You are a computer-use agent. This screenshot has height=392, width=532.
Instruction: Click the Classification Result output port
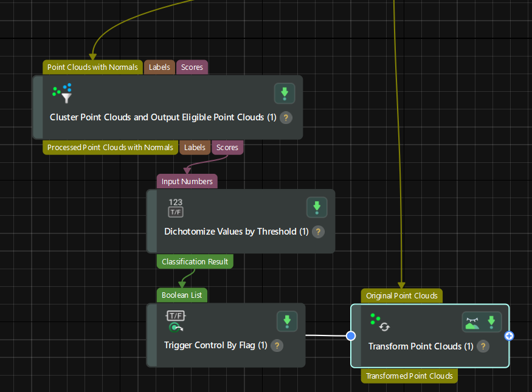point(195,261)
